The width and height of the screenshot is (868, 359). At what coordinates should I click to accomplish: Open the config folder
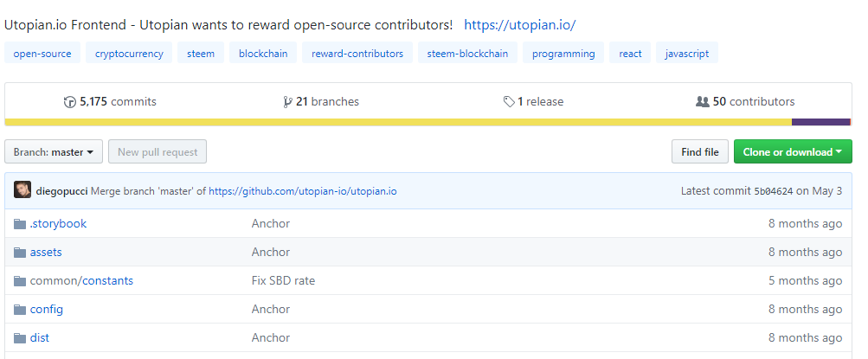point(47,309)
